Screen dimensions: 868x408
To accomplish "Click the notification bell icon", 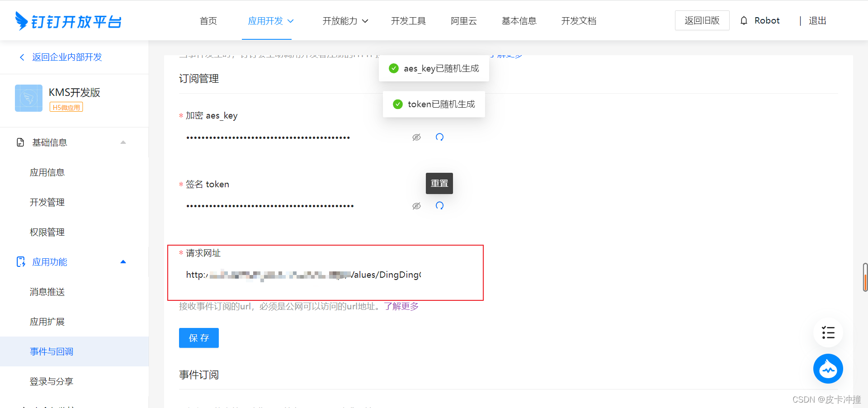I will (x=744, y=21).
